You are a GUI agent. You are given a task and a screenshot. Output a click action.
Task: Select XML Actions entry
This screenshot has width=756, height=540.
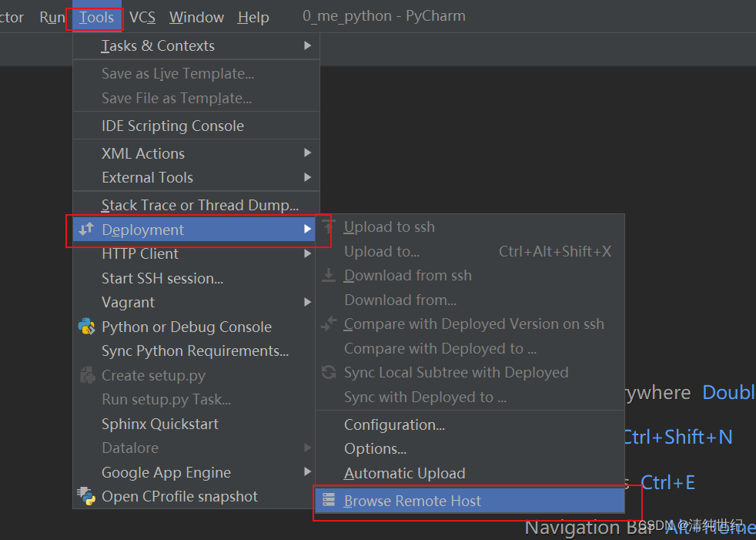coord(196,153)
